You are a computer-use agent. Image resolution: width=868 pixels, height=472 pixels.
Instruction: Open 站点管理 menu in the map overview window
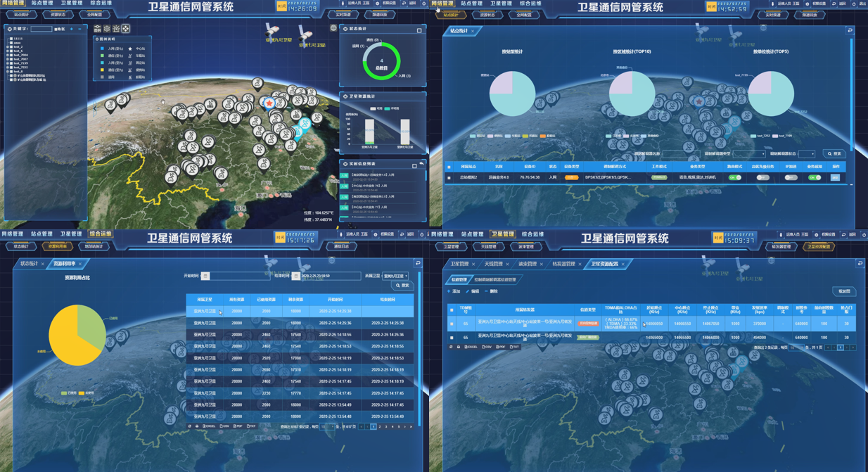pos(42,4)
